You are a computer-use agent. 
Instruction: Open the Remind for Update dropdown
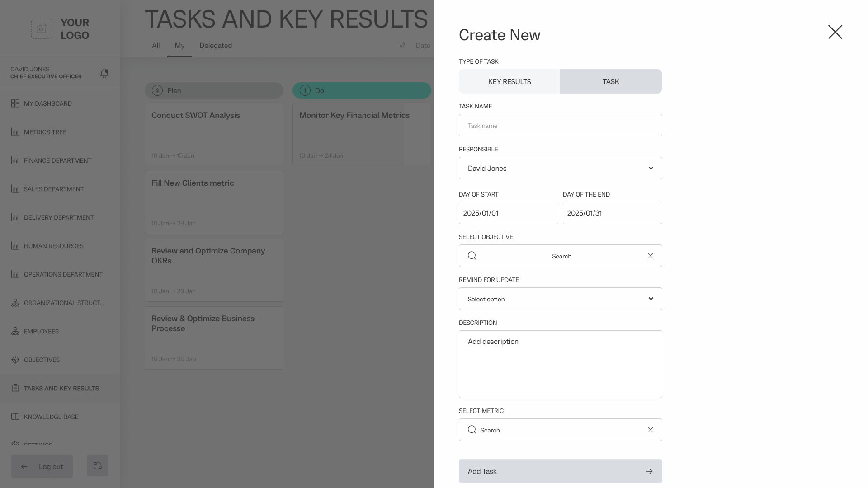coord(560,299)
